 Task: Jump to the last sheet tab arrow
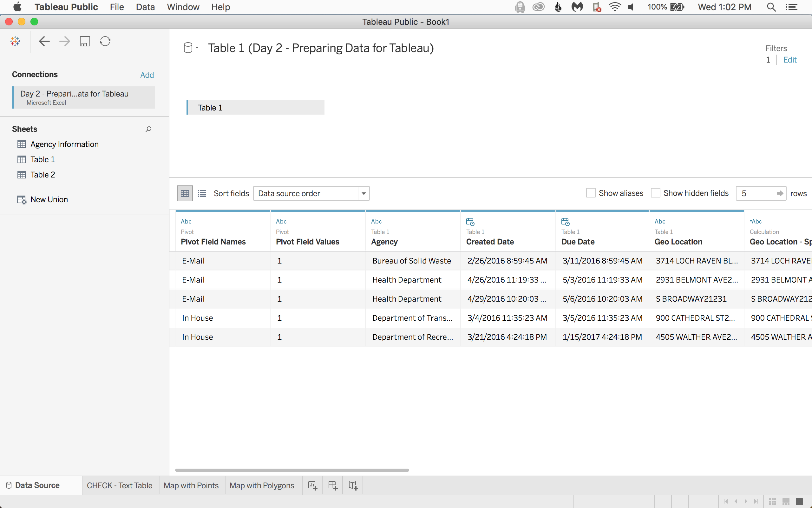pos(756,501)
